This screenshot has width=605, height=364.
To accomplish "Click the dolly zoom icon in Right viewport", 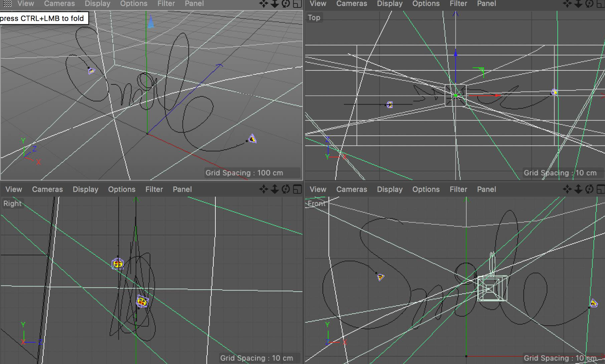I will point(275,189).
